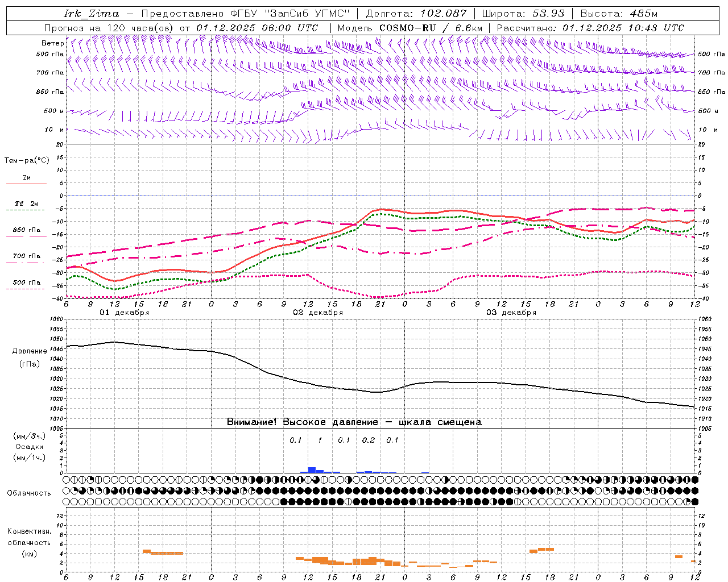The width and height of the screenshot is (728, 582).
Task: Click the '(гПа)' pressure unit label
Action: point(30,364)
